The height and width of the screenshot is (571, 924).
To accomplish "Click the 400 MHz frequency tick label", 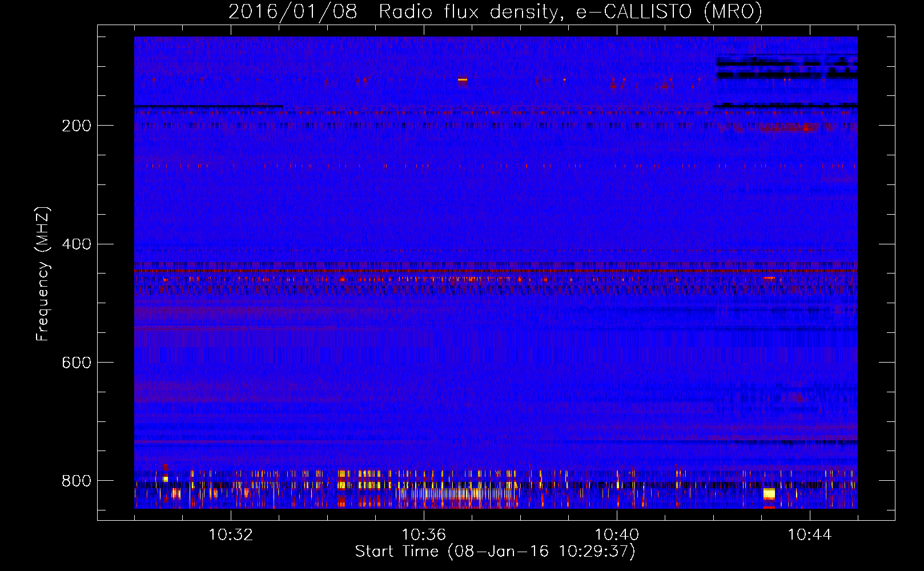I will point(77,244).
